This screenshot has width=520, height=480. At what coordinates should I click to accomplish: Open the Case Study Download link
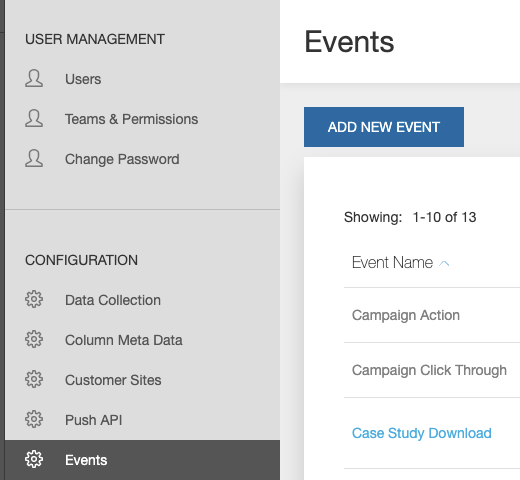coord(422,433)
